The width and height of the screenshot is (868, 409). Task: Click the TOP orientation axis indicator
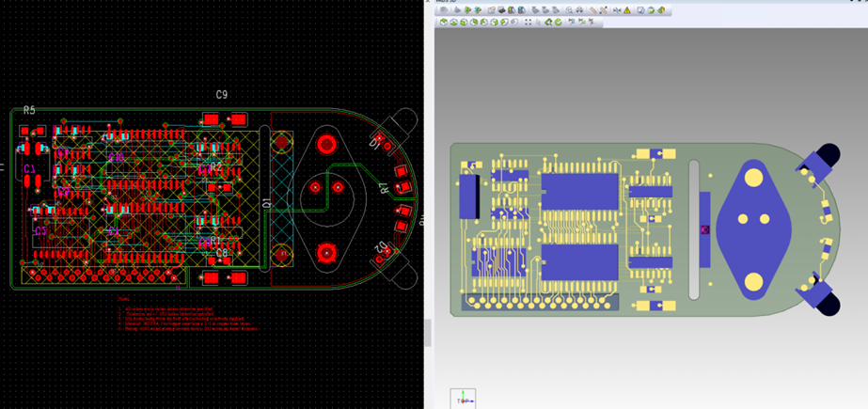463,399
